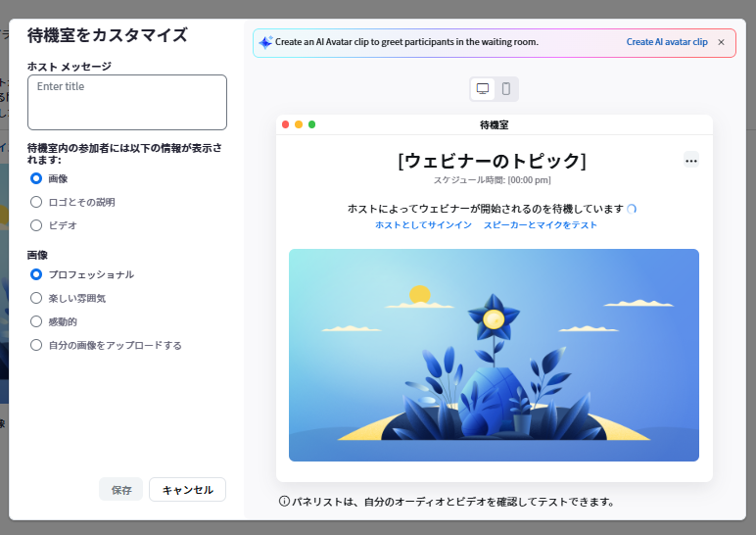The width and height of the screenshot is (756, 535).
Task: Switch to desktop preview icon
Action: coord(483,89)
